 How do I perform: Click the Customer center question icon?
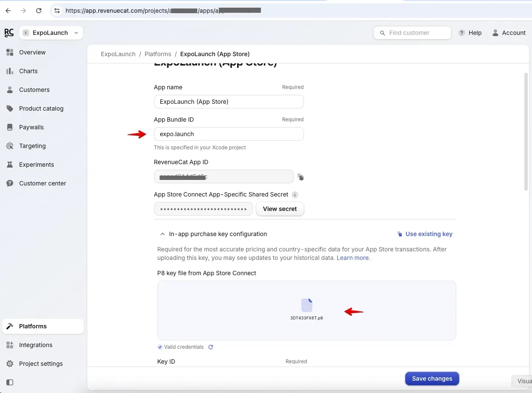tap(10, 183)
